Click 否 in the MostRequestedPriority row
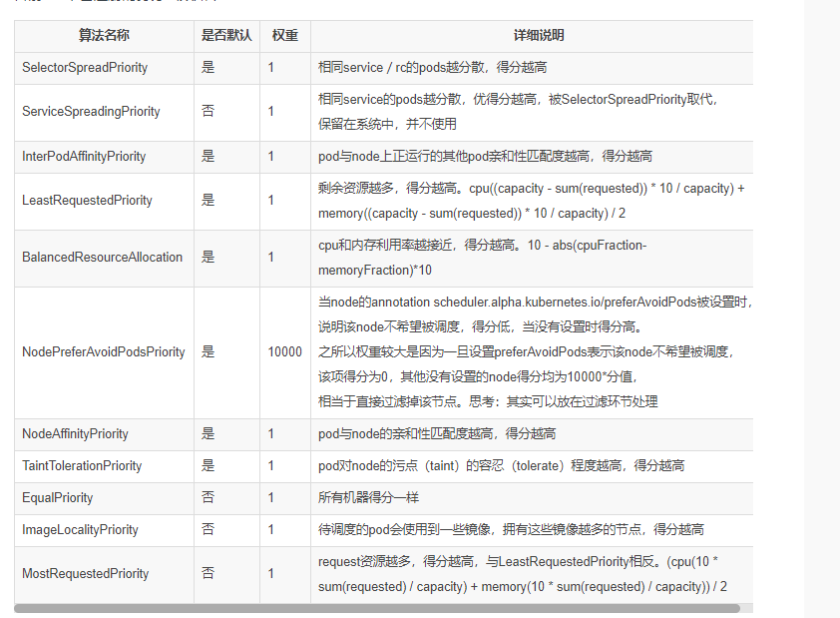Viewport: 840px width, 618px height. click(x=208, y=573)
